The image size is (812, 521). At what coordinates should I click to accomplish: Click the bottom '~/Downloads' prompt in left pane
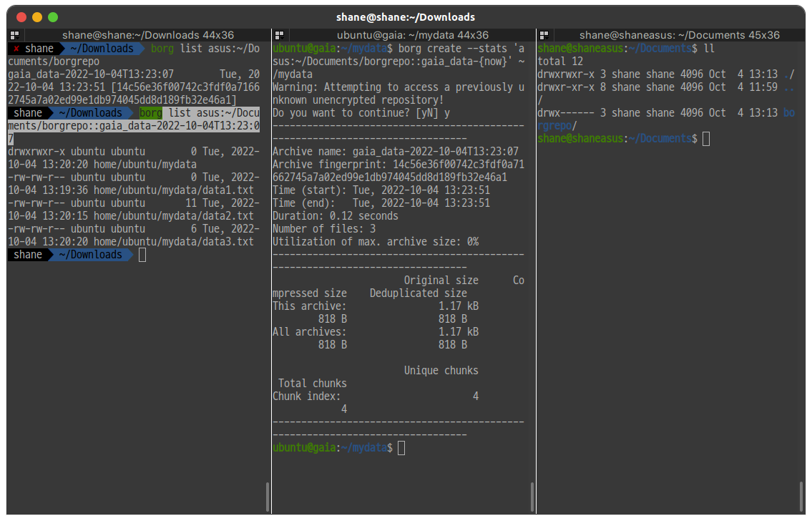91,255
